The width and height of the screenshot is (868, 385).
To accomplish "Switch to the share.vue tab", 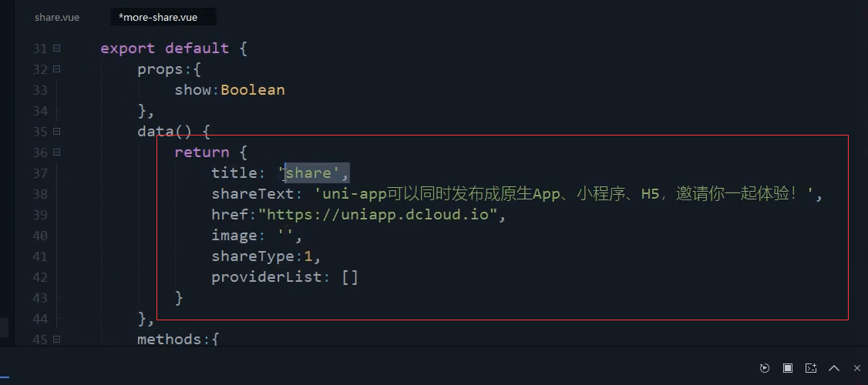I will pos(56,17).
